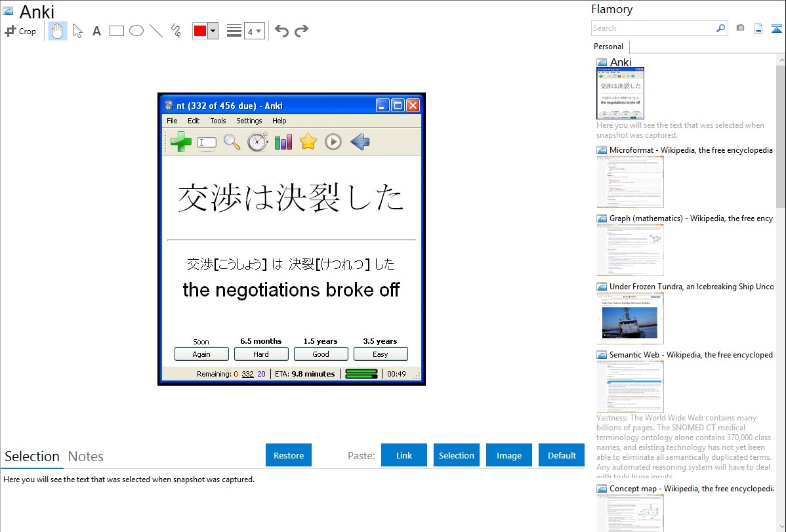The width and height of the screenshot is (786, 532).
Task: Click the 00:49 timer in Anki status bar
Action: [x=396, y=374]
